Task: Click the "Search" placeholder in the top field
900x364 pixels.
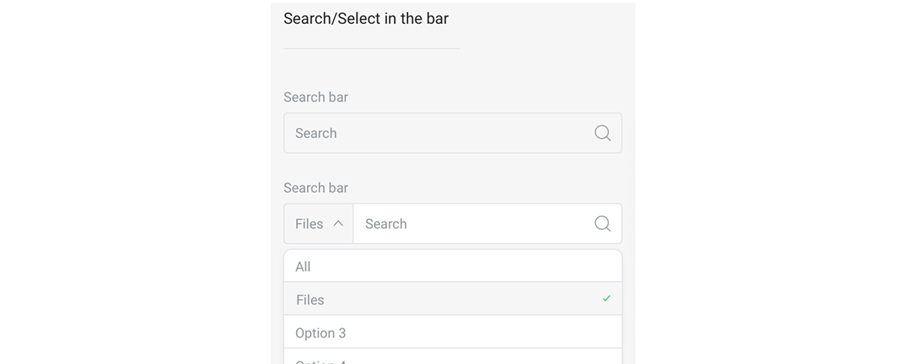Action: pos(316,133)
